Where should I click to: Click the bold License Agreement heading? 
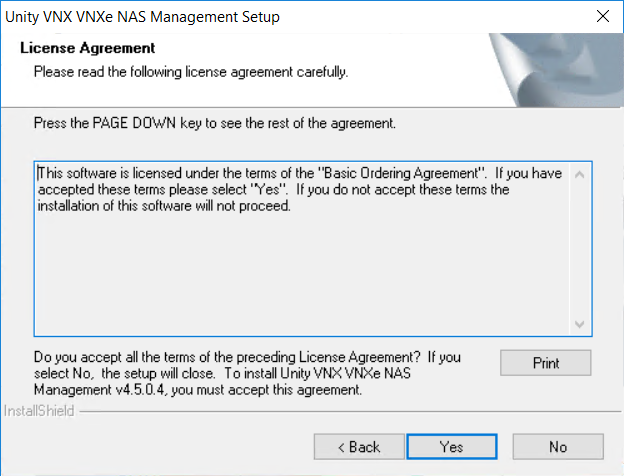coord(87,48)
